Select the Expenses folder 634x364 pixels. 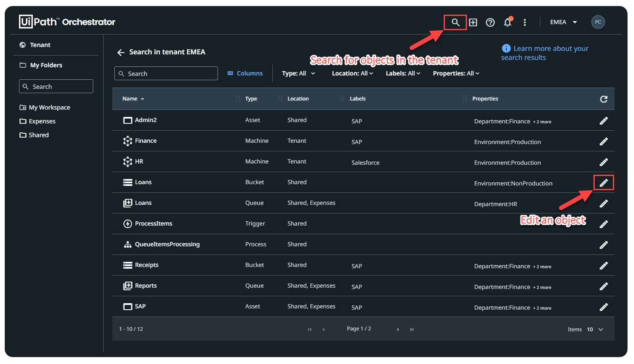[x=38, y=121]
